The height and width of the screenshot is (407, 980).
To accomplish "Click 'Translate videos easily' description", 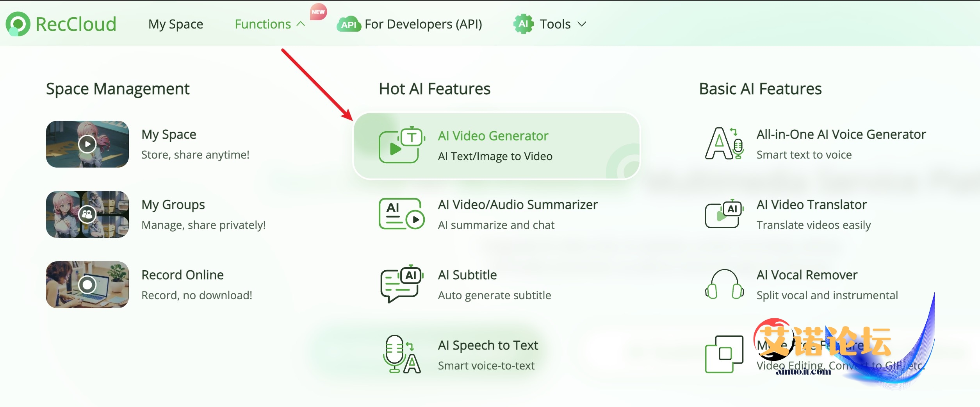I will (814, 225).
